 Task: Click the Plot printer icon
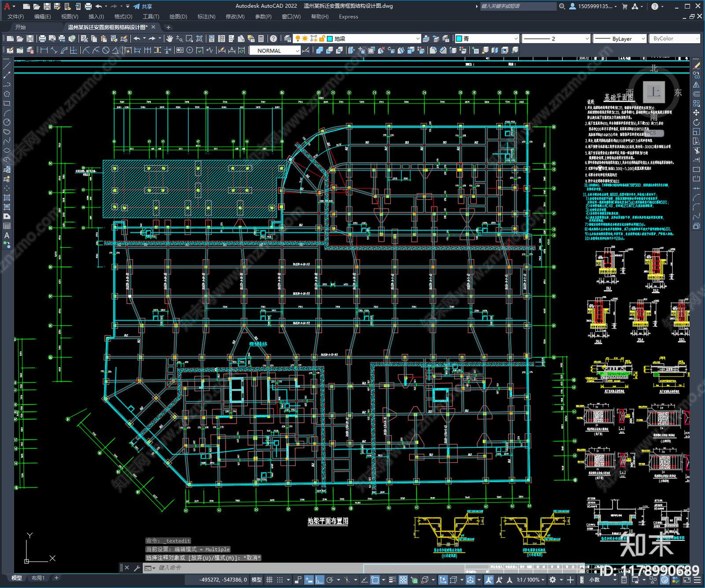click(x=42, y=39)
